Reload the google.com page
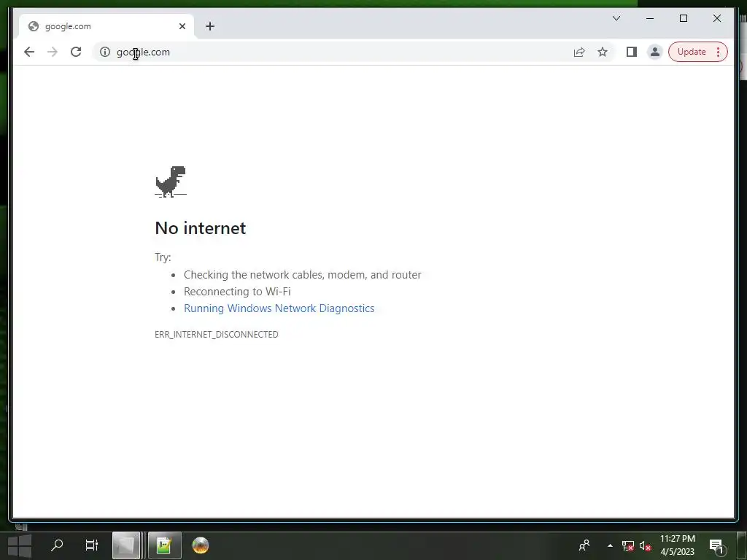 tap(76, 52)
